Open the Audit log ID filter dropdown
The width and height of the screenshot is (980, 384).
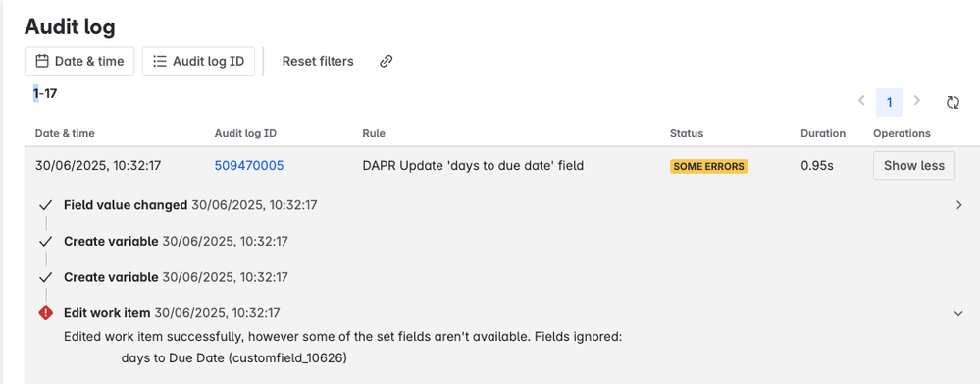click(x=198, y=61)
